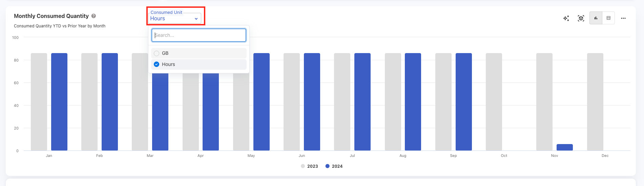Image resolution: width=644 pixels, height=186 pixels.
Task: Open the three-dot more options menu
Action: pyautogui.click(x=623, y=18)
